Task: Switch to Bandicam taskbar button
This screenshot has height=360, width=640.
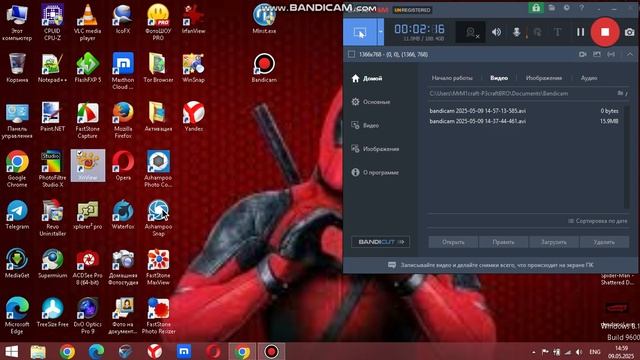Action: 271,351
